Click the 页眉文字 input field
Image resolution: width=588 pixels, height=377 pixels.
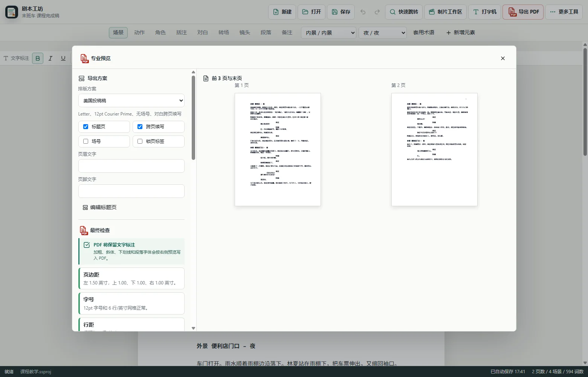point(131,166)
